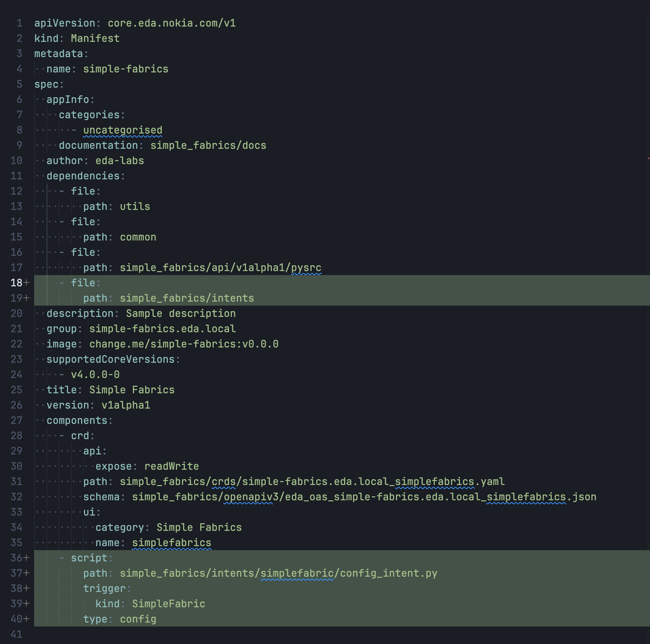This screenshot has width=650, height=644.
Task: Click the 'simple_fabrics/intents' path value
Action: (x=187, y=298)
